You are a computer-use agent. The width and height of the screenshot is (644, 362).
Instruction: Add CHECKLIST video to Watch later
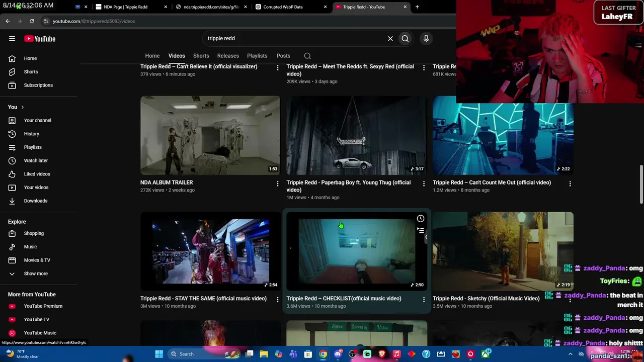[421, 219]
